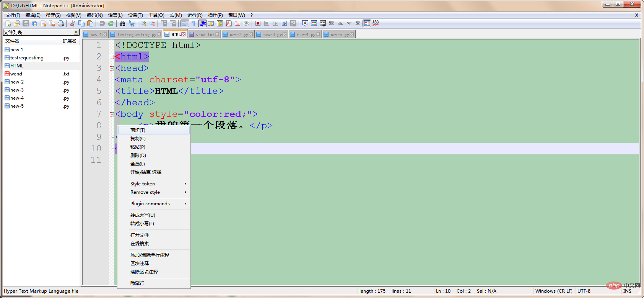The height and width of the screenshot is (298, 644).
Task: Save the current file via toolbar
Action: click(x=26, y=23)
